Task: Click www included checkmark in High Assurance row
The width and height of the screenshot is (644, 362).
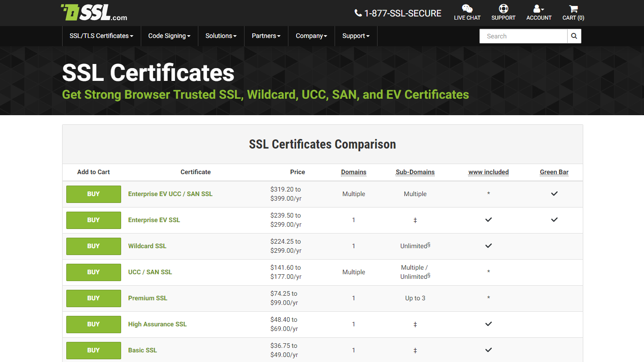Action: pos(489,324)
